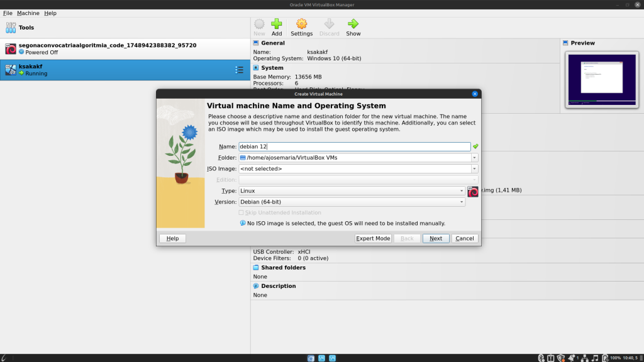The image size is (644, 362).
Task: Click the System section chip icon
Action: pyautogui.click(x=256, y=68)
